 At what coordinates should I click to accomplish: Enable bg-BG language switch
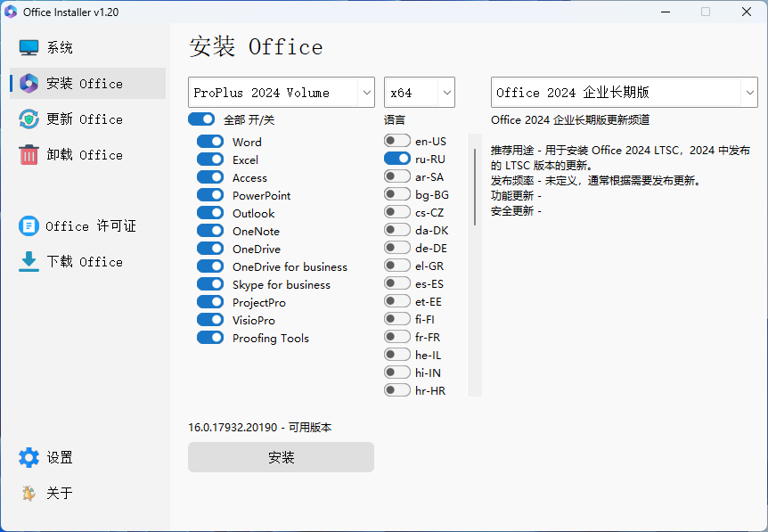click(397, 194)
